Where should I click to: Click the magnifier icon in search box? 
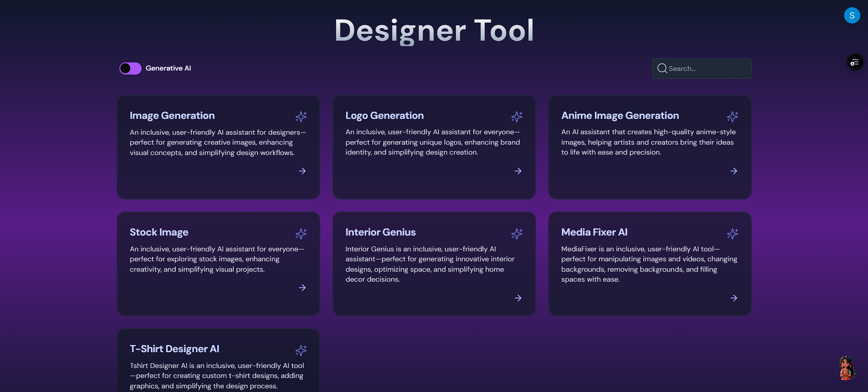[662, 68]
